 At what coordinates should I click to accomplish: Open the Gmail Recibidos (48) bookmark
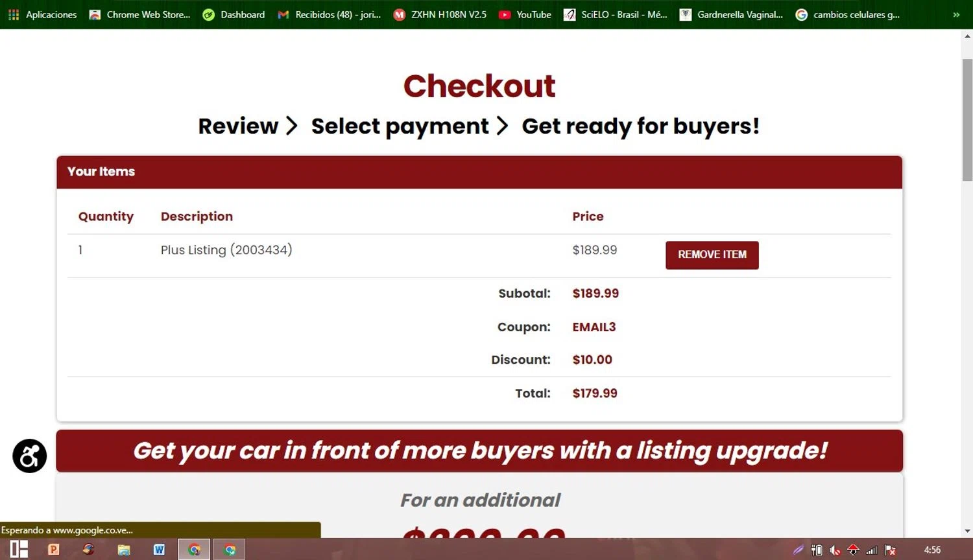[329, 14]
